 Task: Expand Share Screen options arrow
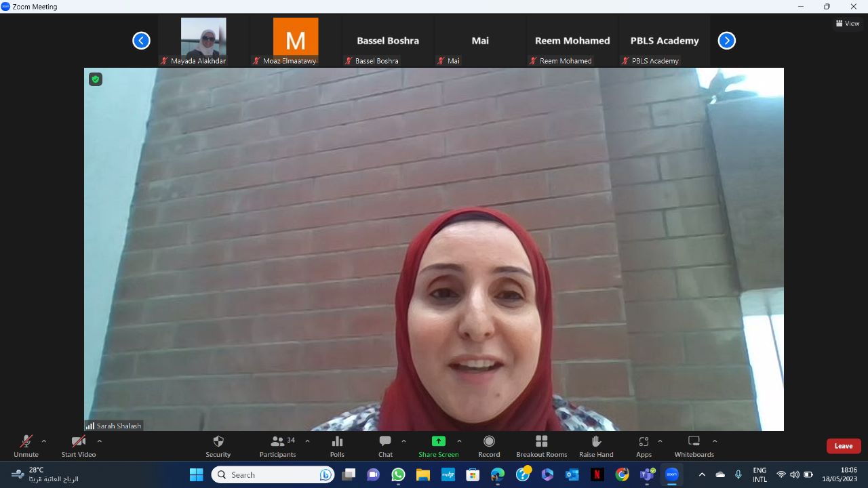[459, 441]
